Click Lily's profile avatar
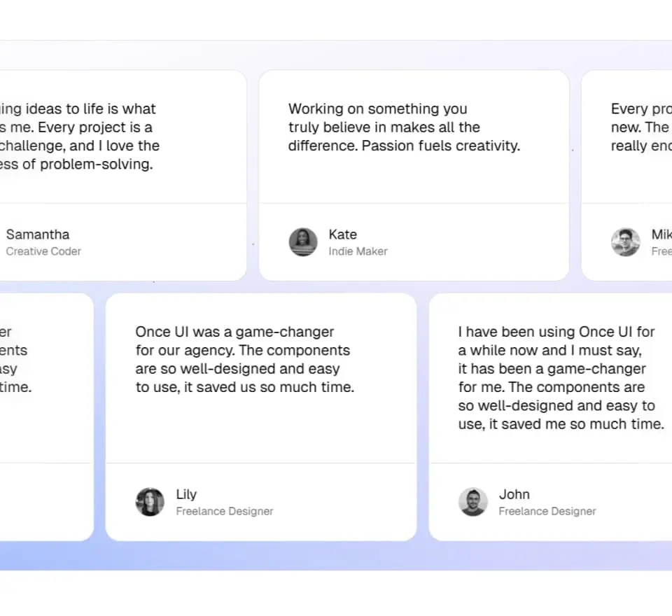 [x=150, y=502]
